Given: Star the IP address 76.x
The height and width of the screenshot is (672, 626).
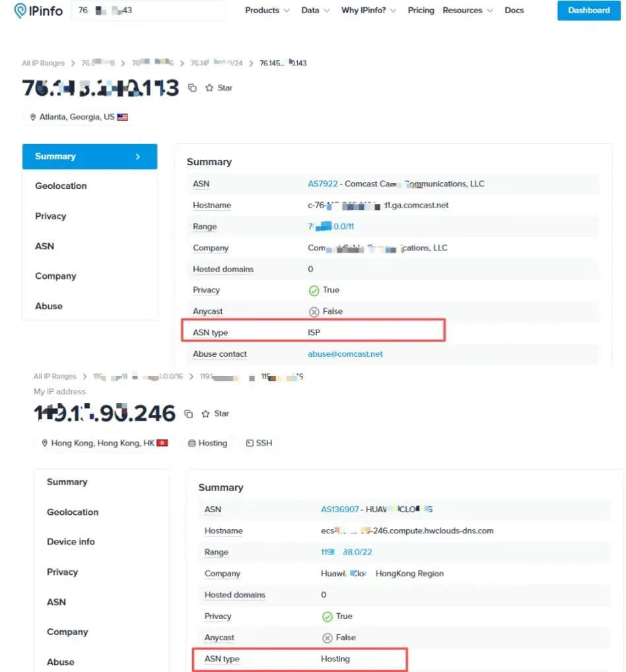Looking at the screenshot, I should [208, 87].
